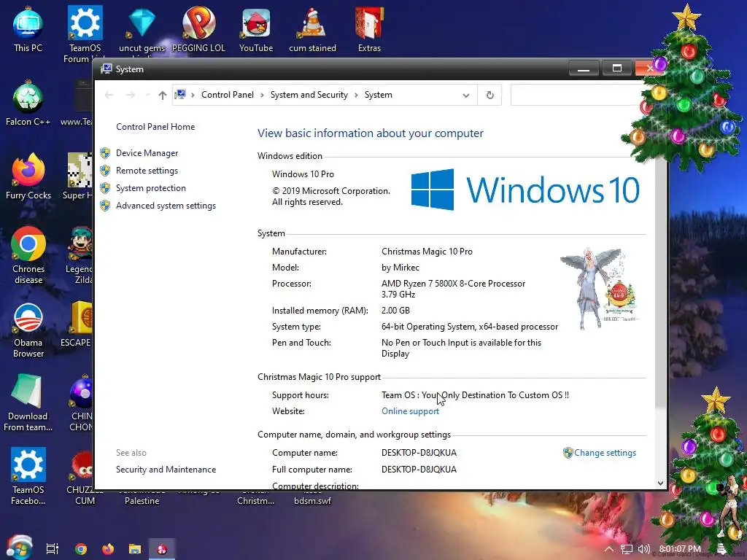Click Change settings for computer name

point(605,453)
